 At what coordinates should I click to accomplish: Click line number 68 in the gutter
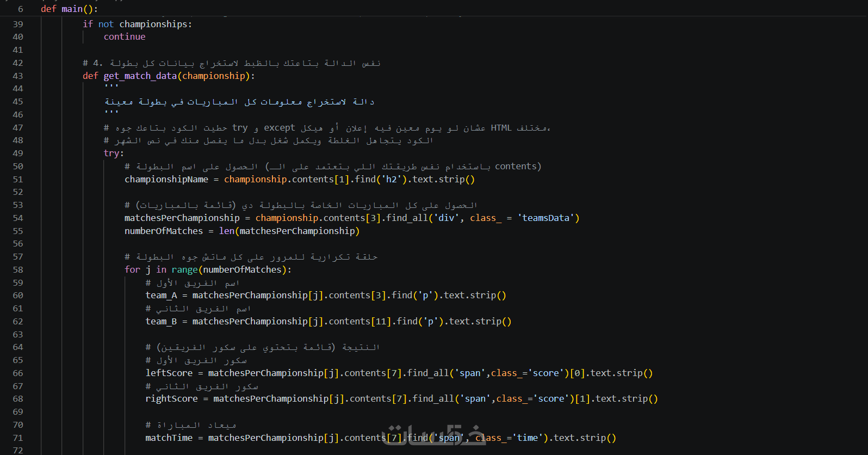tap(18, 398)
